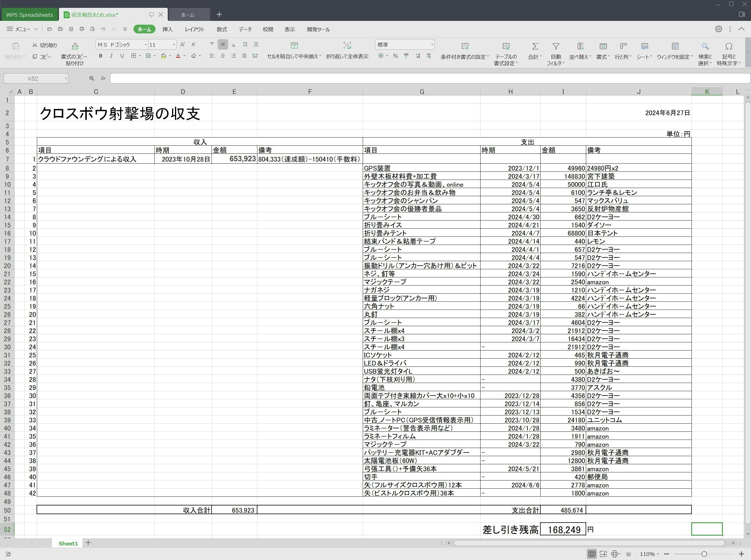Open the 数式 ribbon tab
Viewport: 751px width, 560px height.
pos(222,30)
